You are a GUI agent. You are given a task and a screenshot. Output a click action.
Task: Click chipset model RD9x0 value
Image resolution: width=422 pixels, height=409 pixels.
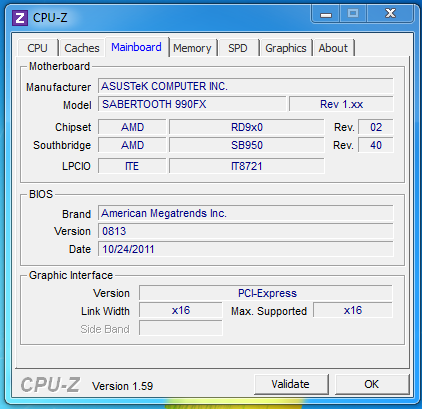pos(247,127)
